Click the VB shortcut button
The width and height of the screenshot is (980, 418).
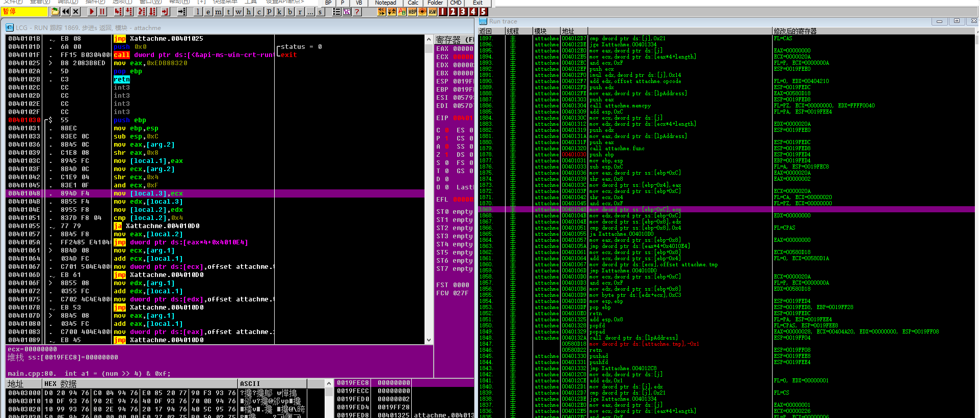[x=359, y=3]
